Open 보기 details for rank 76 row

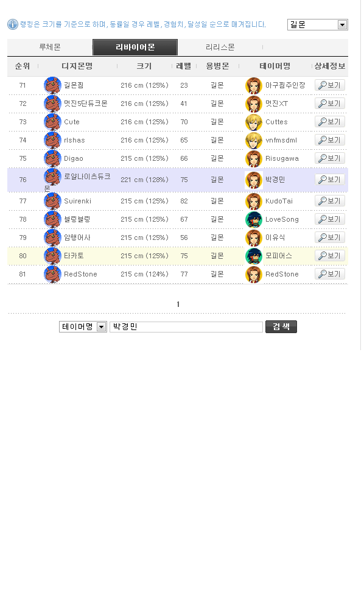click(x=330, y=180)
